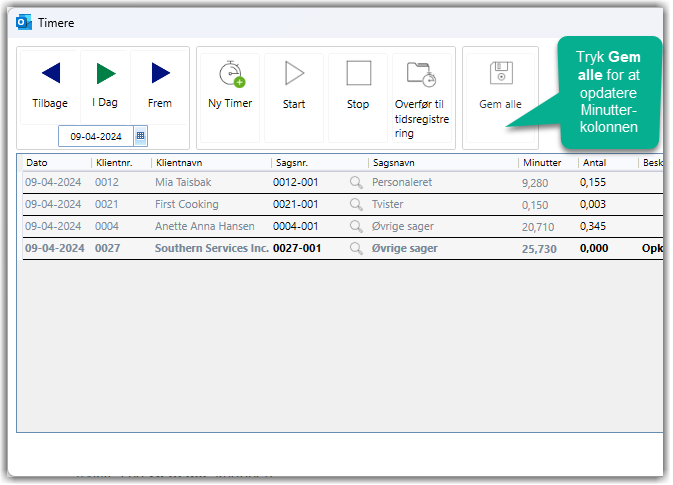Viewport: 673px width, 485px height.
Task: Select the First Cooking client name
Action: point(187,204)
